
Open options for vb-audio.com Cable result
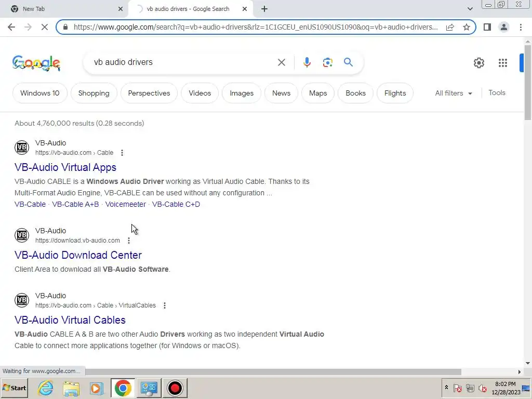[x=122, y=153]
